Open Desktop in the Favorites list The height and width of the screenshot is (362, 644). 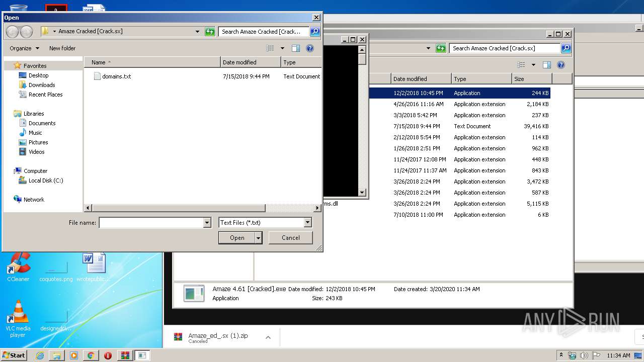coord(38,75)
